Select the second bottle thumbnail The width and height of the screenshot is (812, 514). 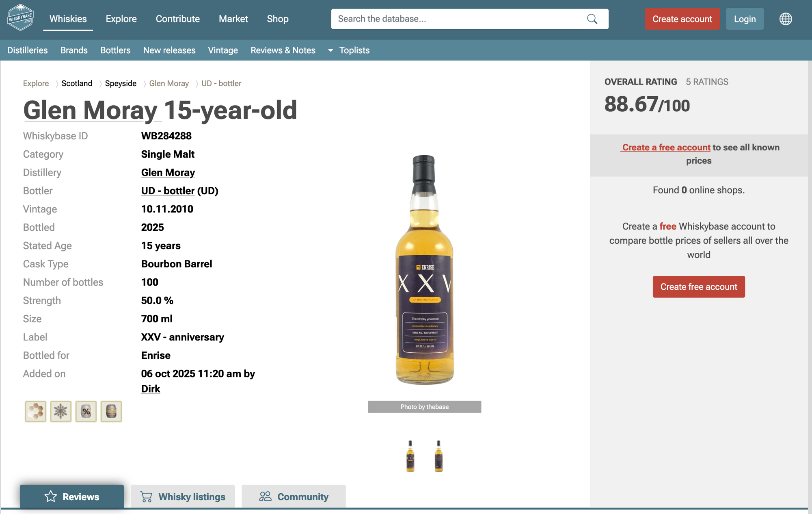click(438, 456)
